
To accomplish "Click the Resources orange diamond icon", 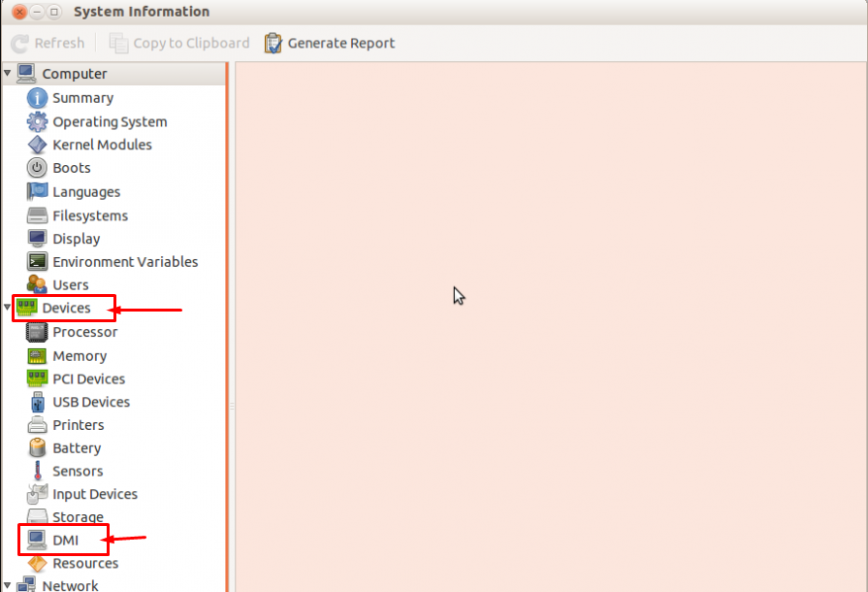I will pyautogui.click(x=37, y=563).
